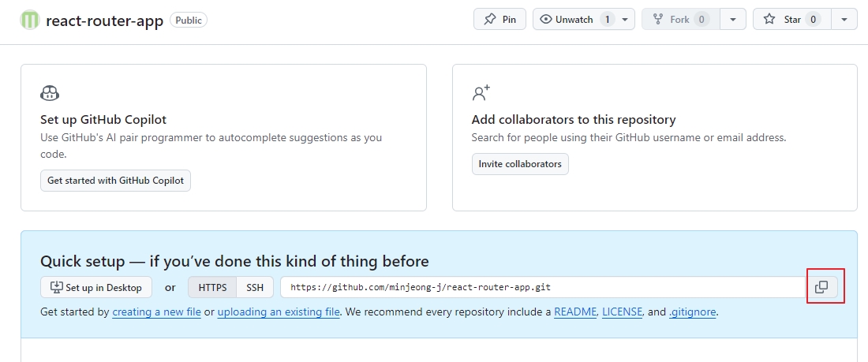Click the Set up in Desktop button

click(x=96, y=287)
